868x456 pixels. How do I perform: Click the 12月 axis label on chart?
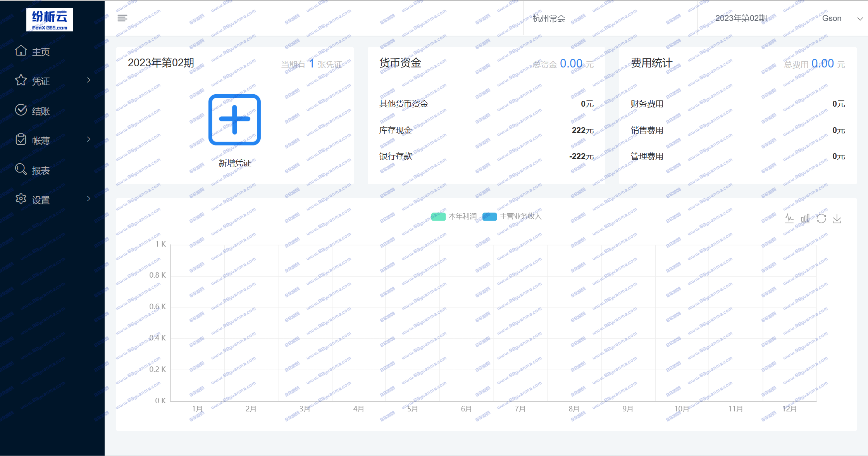(x=789, y=409)
